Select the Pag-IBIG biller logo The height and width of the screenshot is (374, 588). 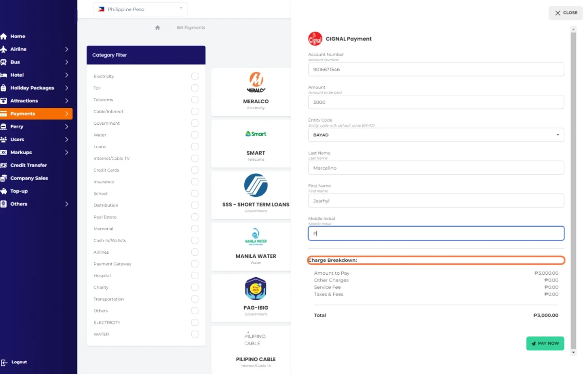tap(256, 288)
